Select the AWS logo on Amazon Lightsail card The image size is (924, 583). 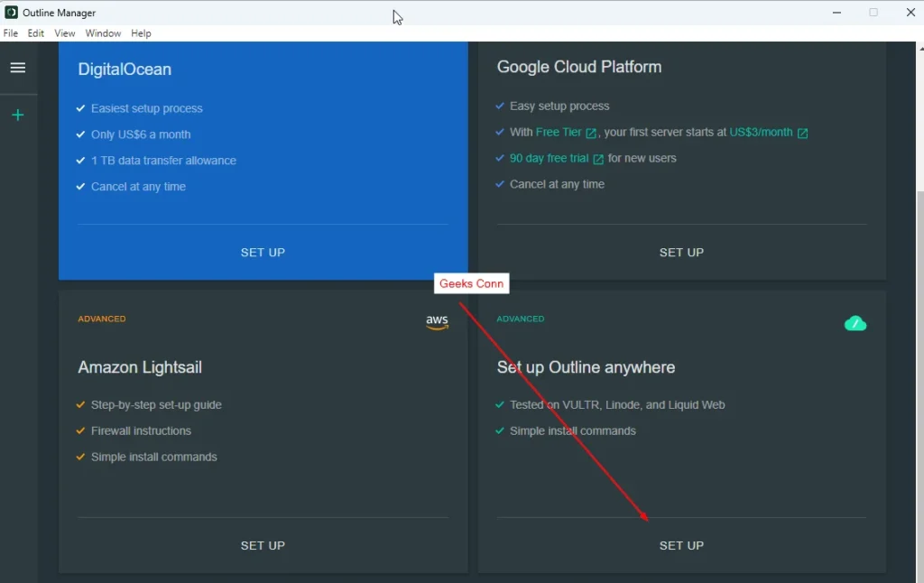[x=437, y=322]
